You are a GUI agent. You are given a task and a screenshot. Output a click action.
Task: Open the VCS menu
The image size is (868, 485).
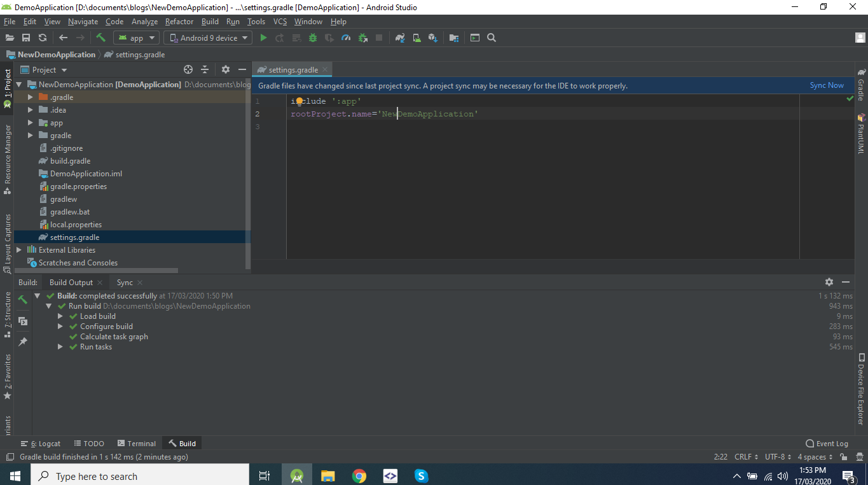(x=280, y=22)
